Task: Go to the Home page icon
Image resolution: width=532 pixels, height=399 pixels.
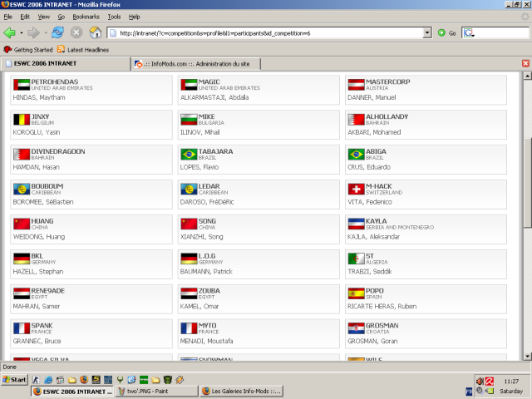Action: pos(96,33)
